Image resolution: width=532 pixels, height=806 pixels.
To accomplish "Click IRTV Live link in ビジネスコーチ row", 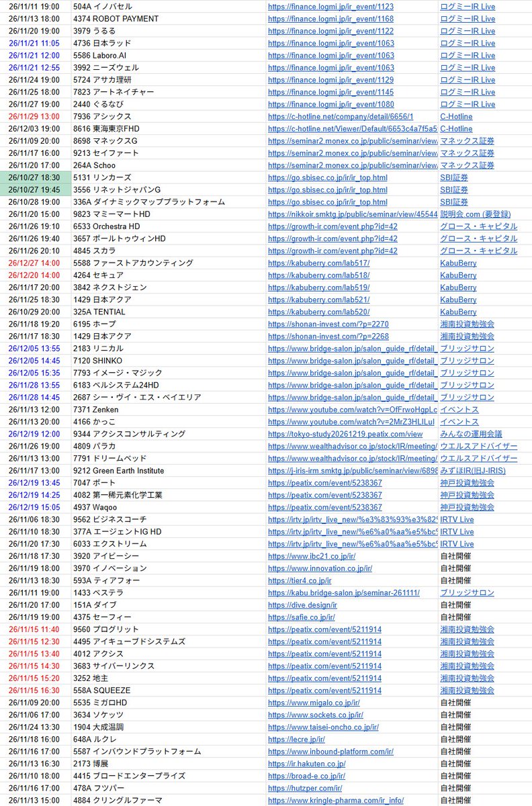I will click(x=457, y=520).
